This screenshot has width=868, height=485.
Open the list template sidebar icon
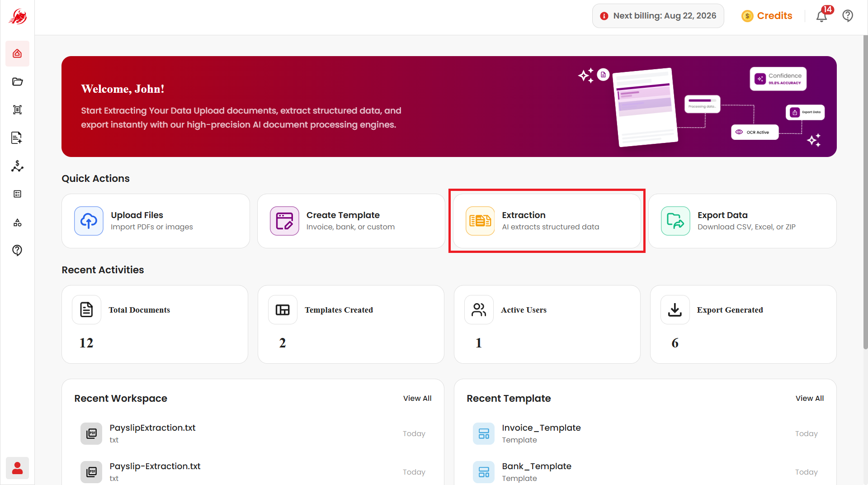click(17, 194)
